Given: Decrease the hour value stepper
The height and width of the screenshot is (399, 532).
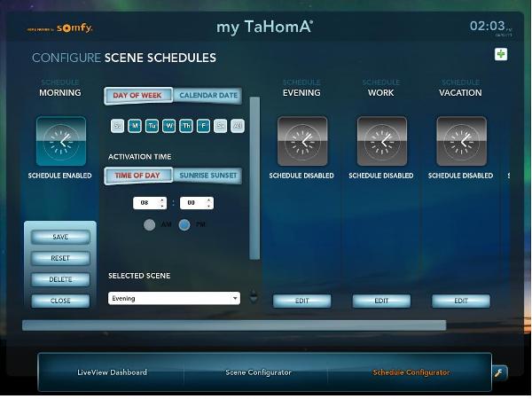Looking at the screenshot, I should [x=162, y=206].
